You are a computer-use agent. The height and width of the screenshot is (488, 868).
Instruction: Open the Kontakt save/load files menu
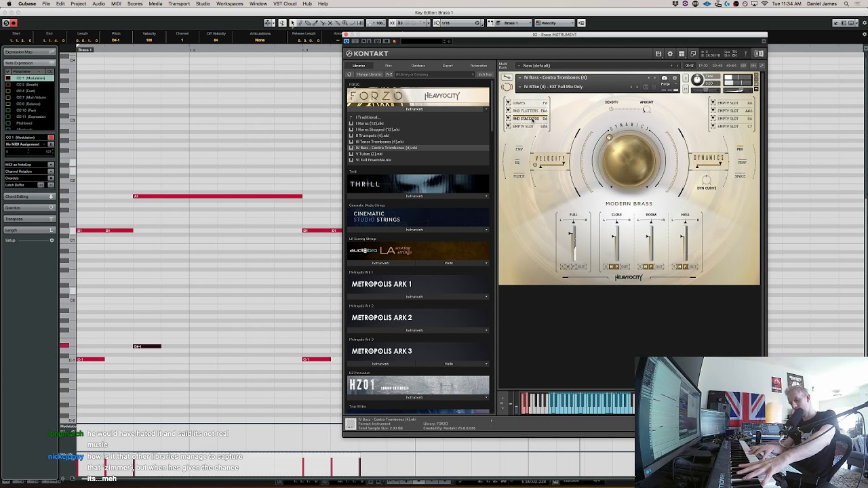tap(658, 54)
